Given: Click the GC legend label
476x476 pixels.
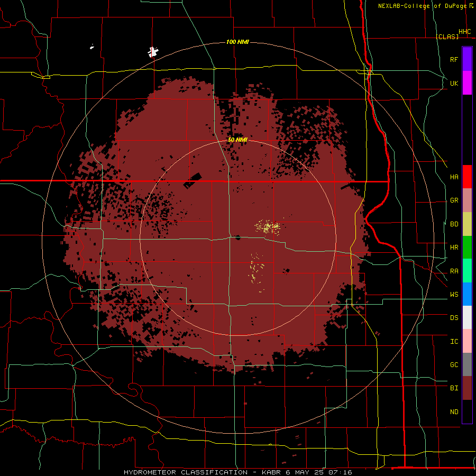Looking at the screenshot, I should [454, 365].
